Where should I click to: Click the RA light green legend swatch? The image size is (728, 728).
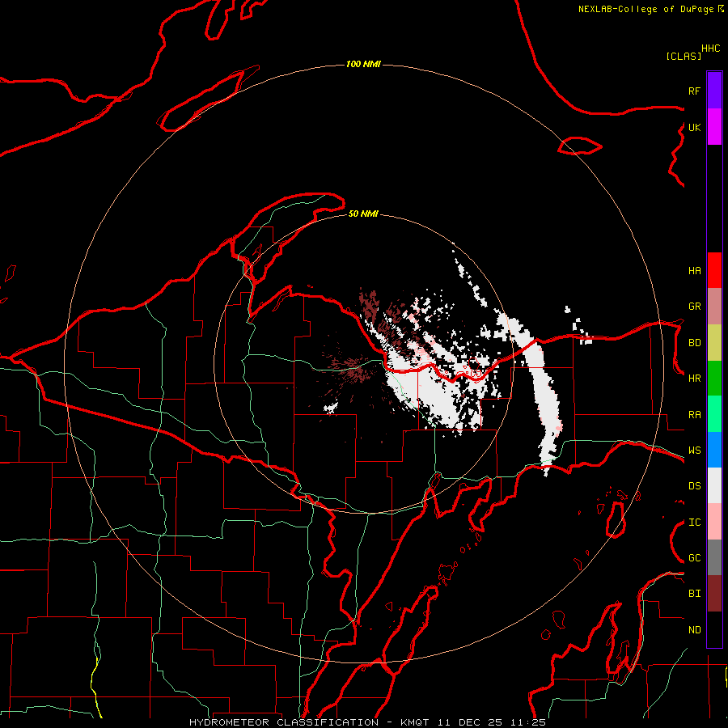pos(714,414)
